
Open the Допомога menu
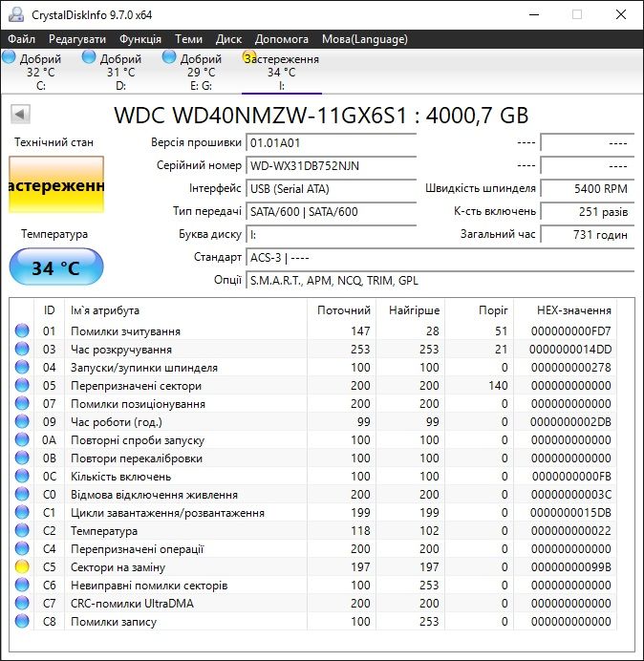281,39
